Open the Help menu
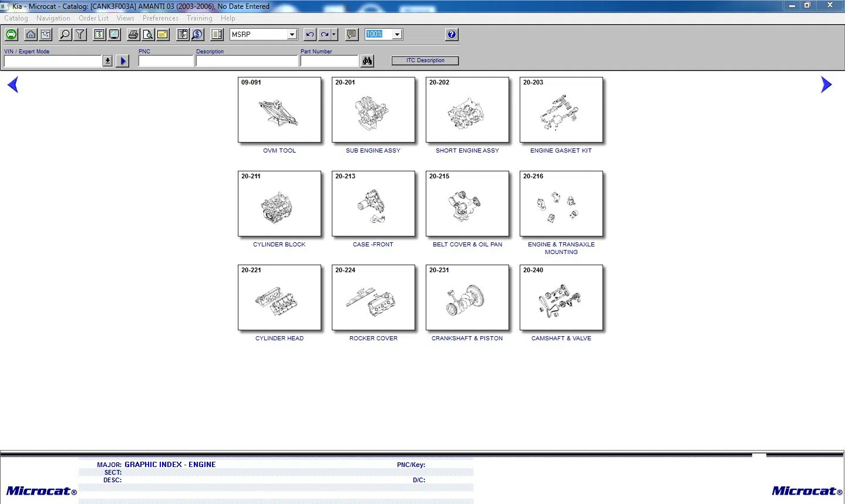Viewport: 845px width, 504px height. 228,18
